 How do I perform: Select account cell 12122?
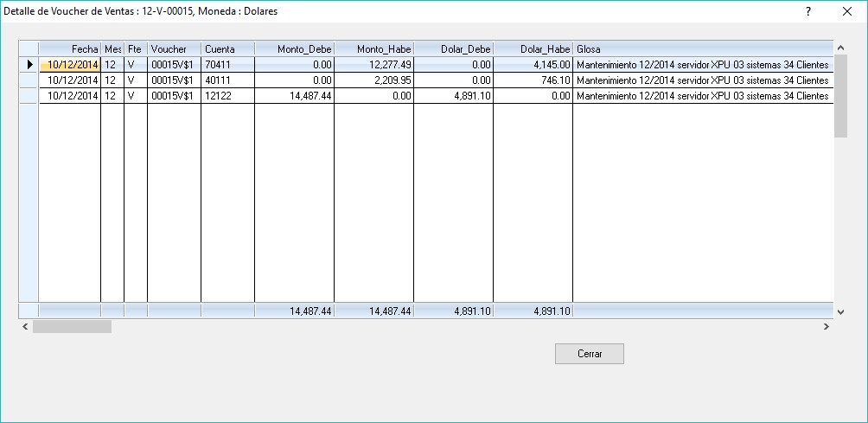227,95
